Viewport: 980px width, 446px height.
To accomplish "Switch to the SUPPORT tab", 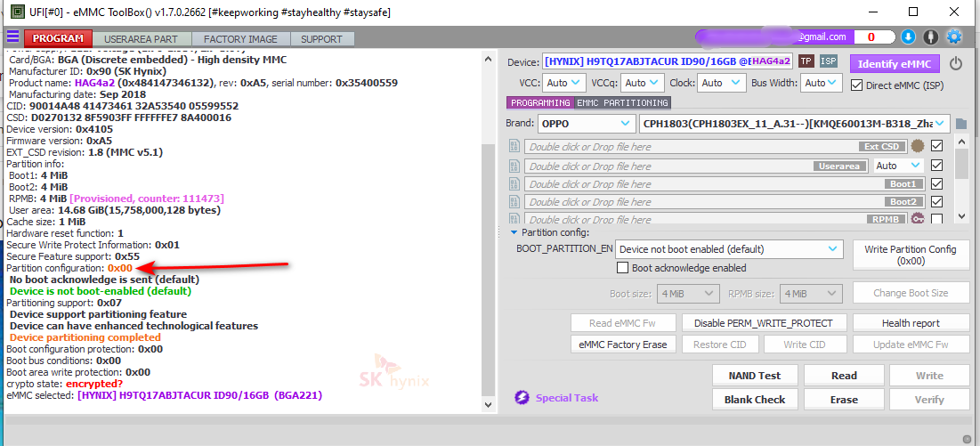I will coord(322,39).
